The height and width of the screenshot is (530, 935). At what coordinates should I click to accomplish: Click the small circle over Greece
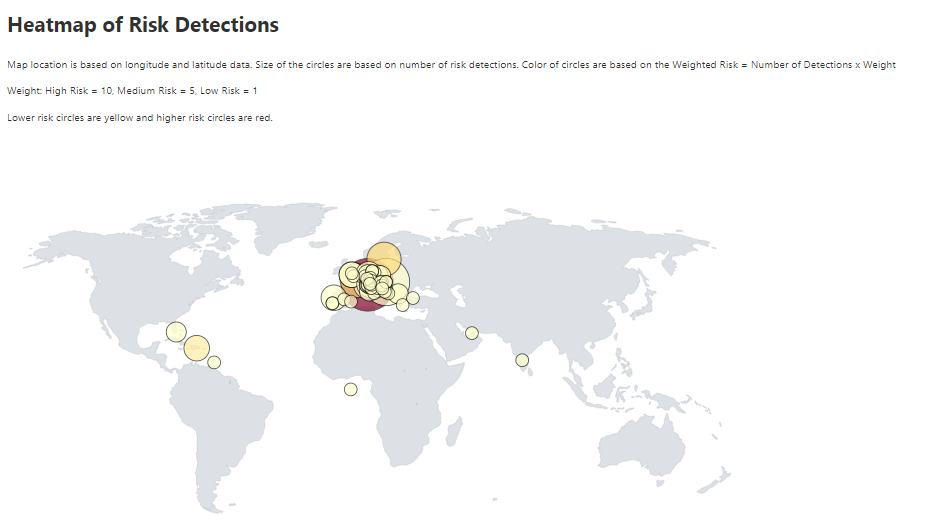point(403,305)
